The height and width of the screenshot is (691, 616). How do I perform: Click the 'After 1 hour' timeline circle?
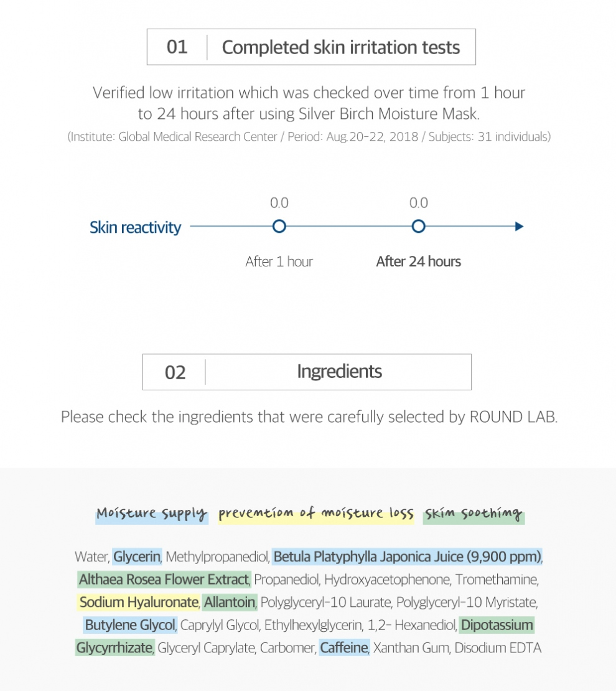point(279,226)
